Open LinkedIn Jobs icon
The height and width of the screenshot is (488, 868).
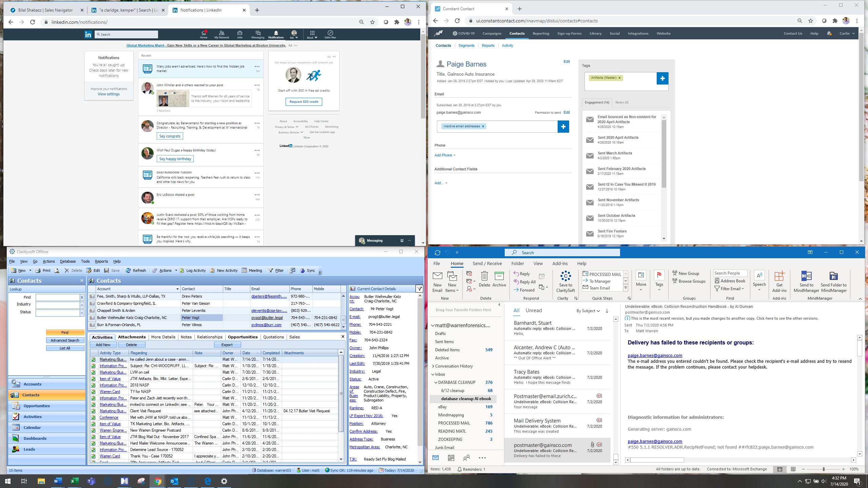(x=240, y=34)
